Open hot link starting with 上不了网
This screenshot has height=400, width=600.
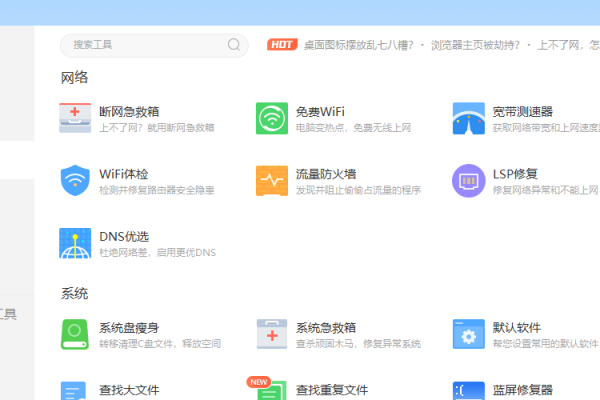click(569, 45)
